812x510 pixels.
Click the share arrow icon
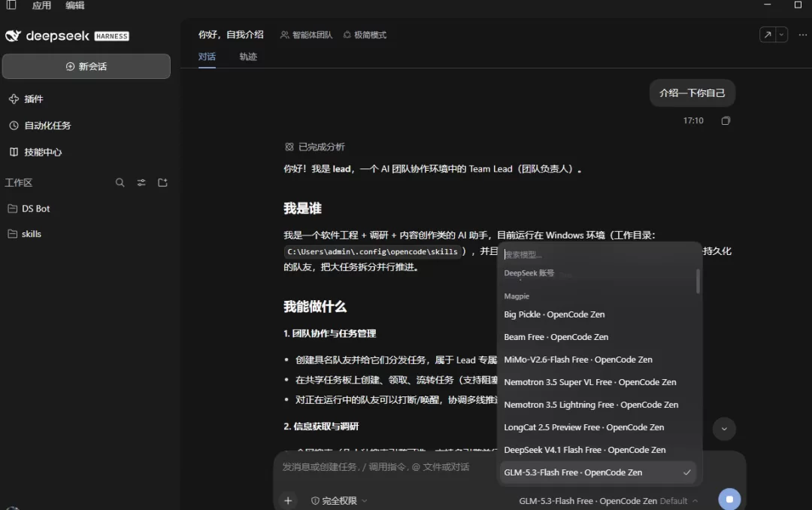click(768, 35)
